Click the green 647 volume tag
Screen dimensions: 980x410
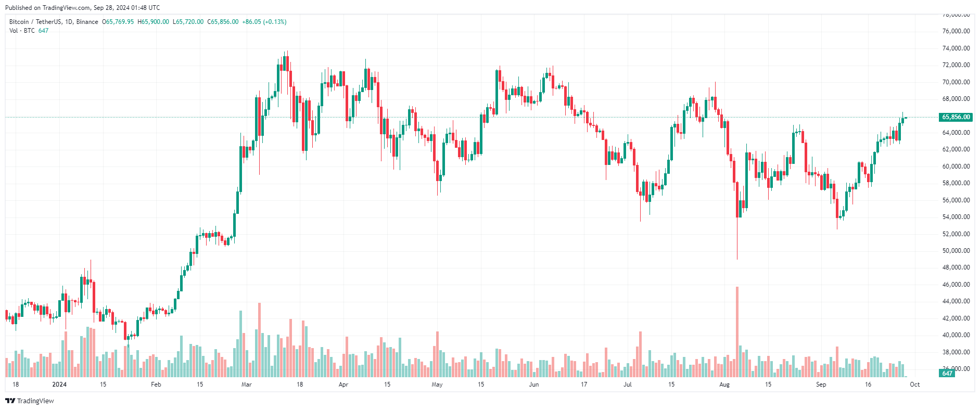click(947, 373)
